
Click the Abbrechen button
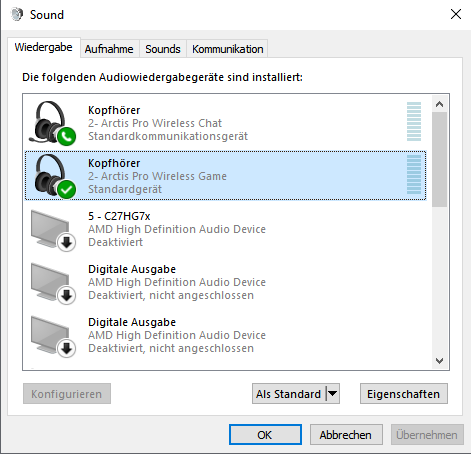346,435
